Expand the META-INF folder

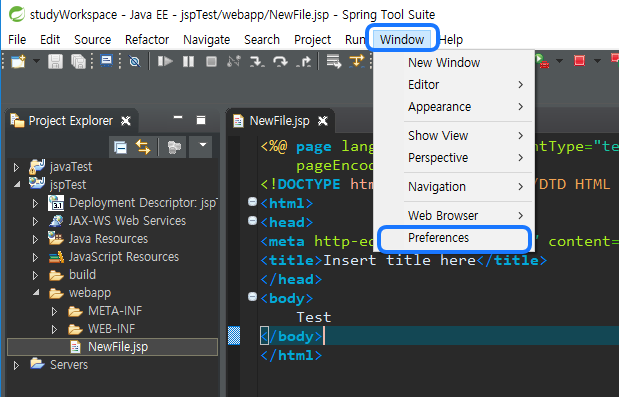pos(54,312)
